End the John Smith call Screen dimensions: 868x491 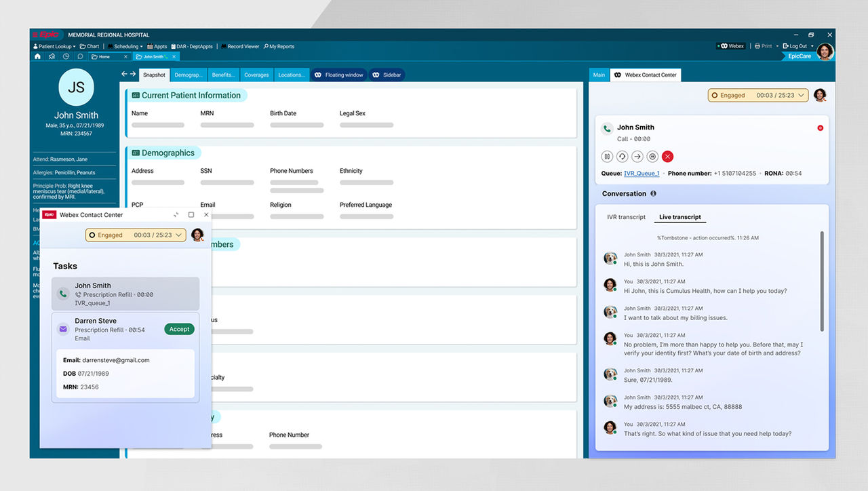click(667, 157)
